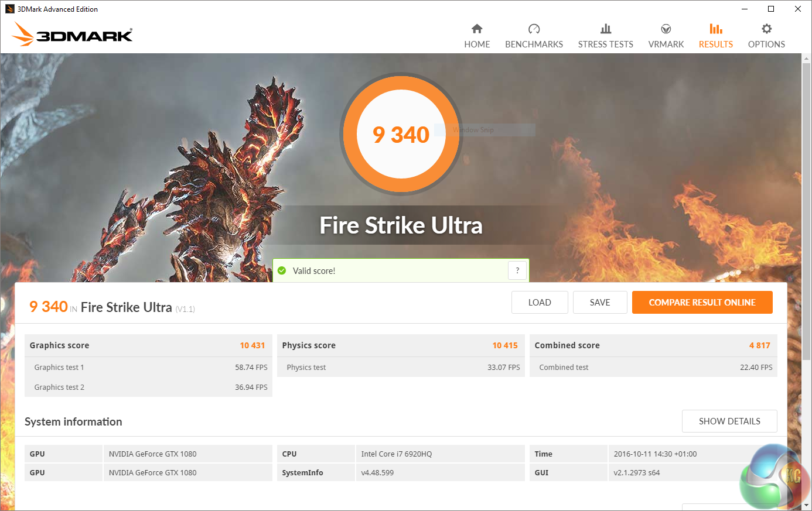Click the LOAD button
The width and height of the screenshot is (812, 511).
(540, 303)
